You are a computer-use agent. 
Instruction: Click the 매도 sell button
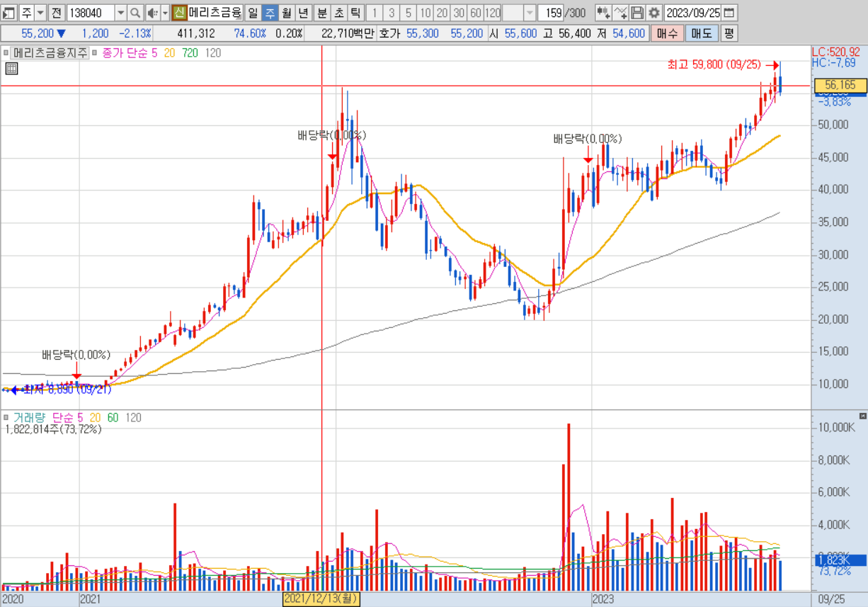pyautogui.click(x=702, y=33)
